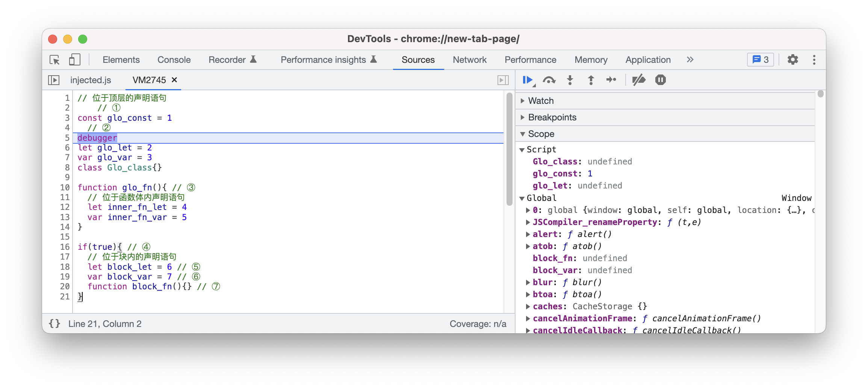Toggle pause on exceptions

[660, 80]
